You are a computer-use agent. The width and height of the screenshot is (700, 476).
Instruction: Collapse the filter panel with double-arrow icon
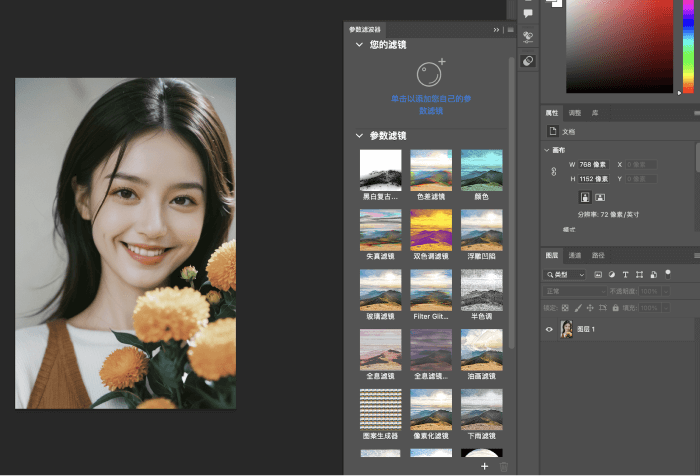pyautogui.click(x=496, y=30)
